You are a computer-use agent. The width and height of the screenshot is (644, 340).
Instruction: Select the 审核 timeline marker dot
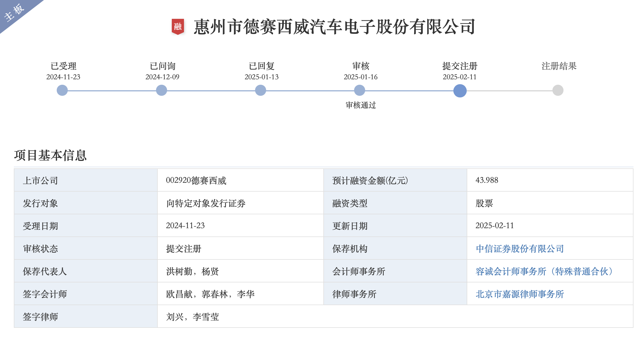pyautogui.click(x=360, y=90)
